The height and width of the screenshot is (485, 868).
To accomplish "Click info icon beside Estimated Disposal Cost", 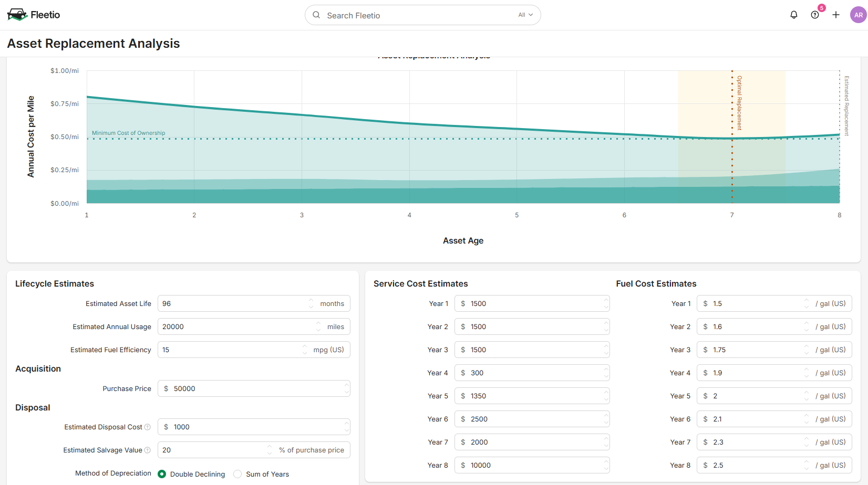I will [x=148, y=427].
